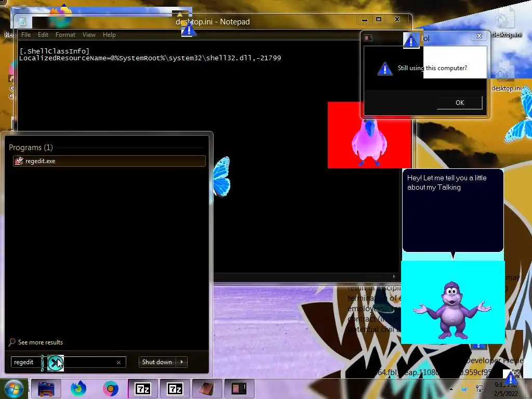The height and width of the screenshot is (399, 532).
Task: Click the Notepad title bar icon
Action: [22, 21]
